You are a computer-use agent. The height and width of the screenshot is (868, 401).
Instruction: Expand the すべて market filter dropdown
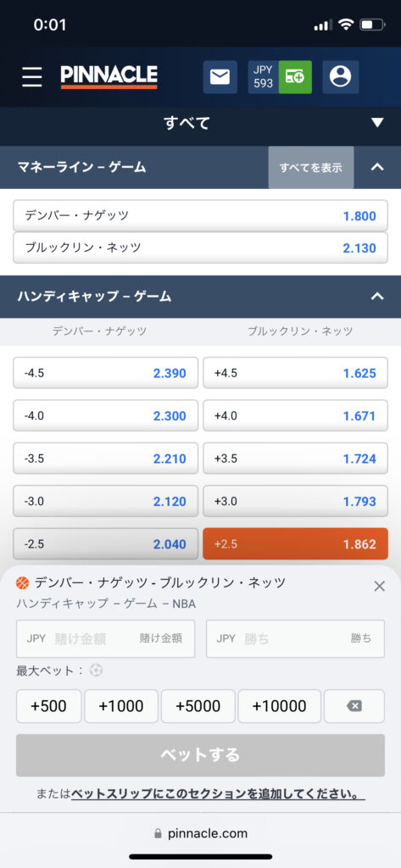(200, 122)
